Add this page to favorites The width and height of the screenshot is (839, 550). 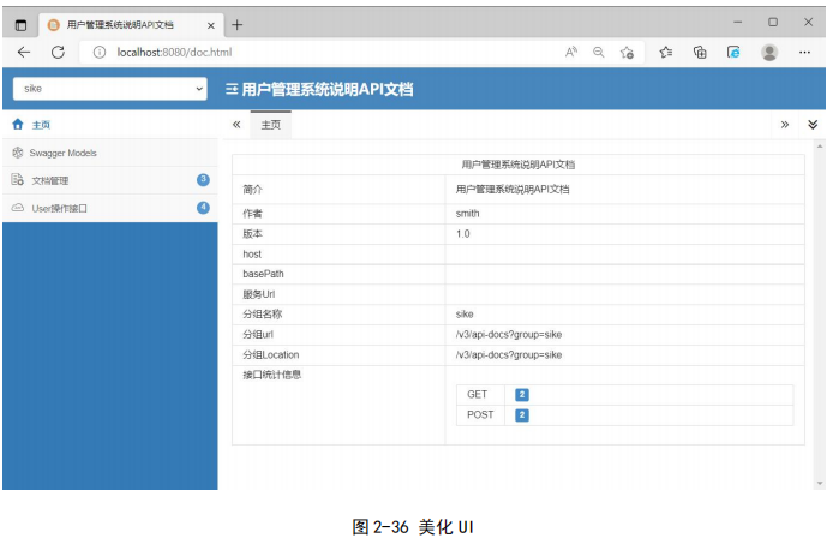[x=627, y=52]
